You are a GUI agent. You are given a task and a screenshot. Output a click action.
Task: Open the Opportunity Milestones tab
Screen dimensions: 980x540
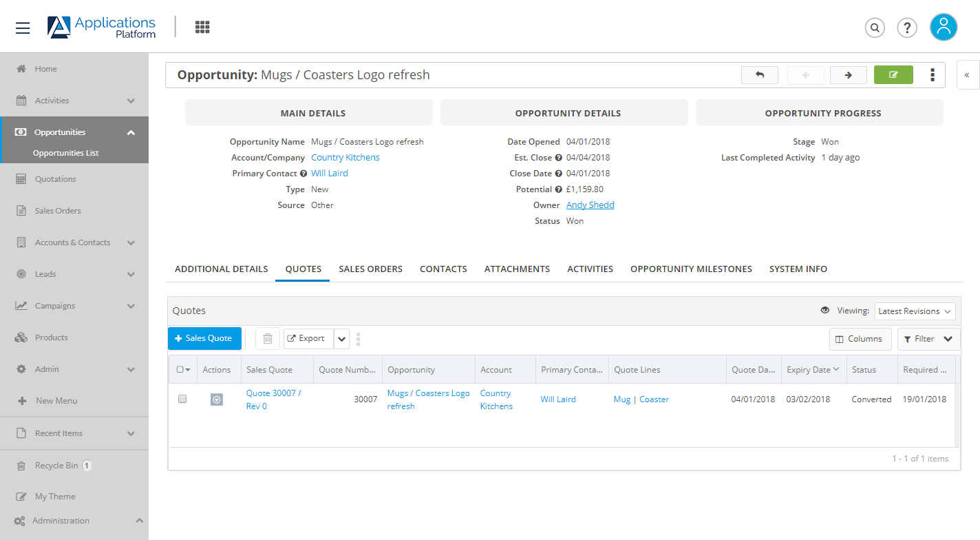point(692,269)
